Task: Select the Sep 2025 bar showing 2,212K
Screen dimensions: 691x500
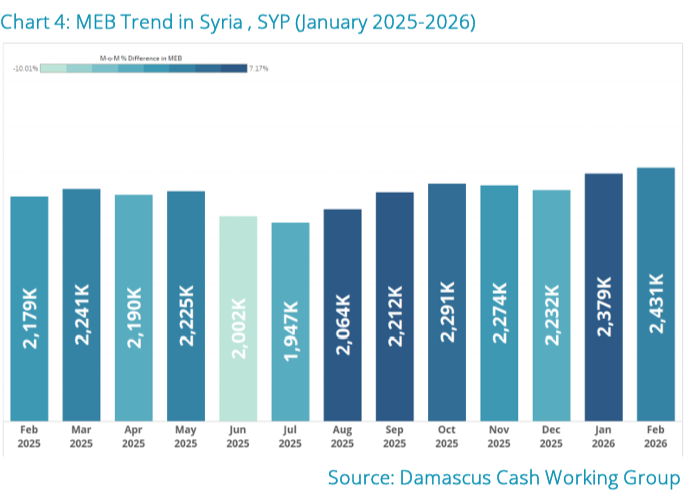Action: point(395,307)
